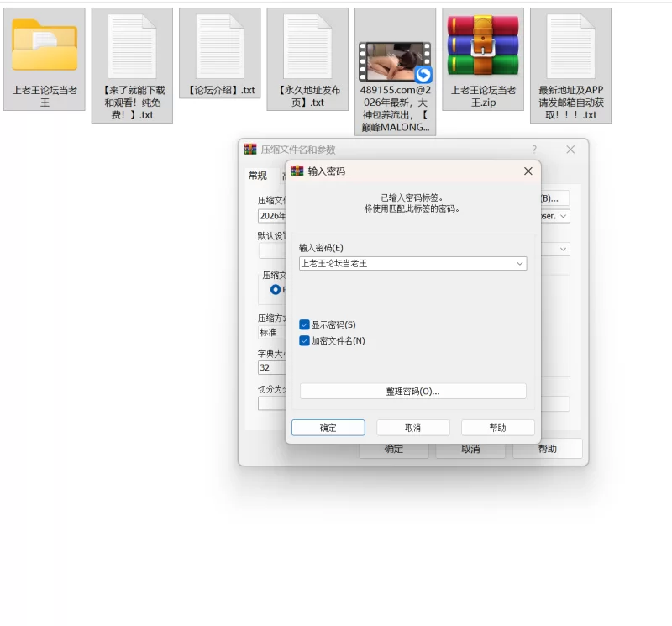Select the radio button under 压缩文件 format group
672x626 pixels.
(276, 290)
